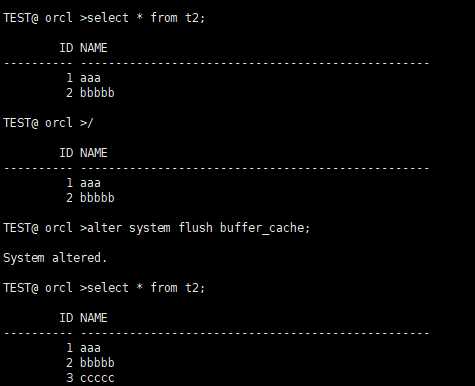This screenshot has height=386, width=475.
Task: Click 'aaa' in the first result set
Action: [90, 78]
